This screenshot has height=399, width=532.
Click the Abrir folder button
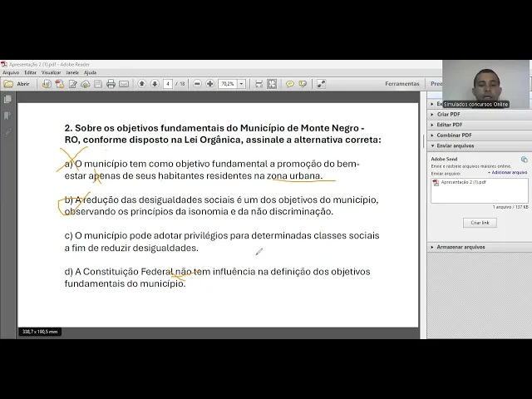17,84
